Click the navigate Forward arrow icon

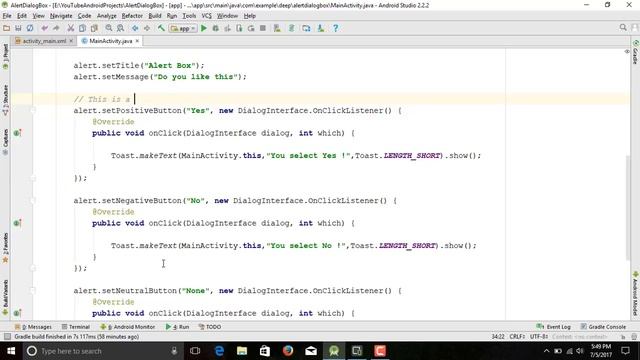pos(147,28)
